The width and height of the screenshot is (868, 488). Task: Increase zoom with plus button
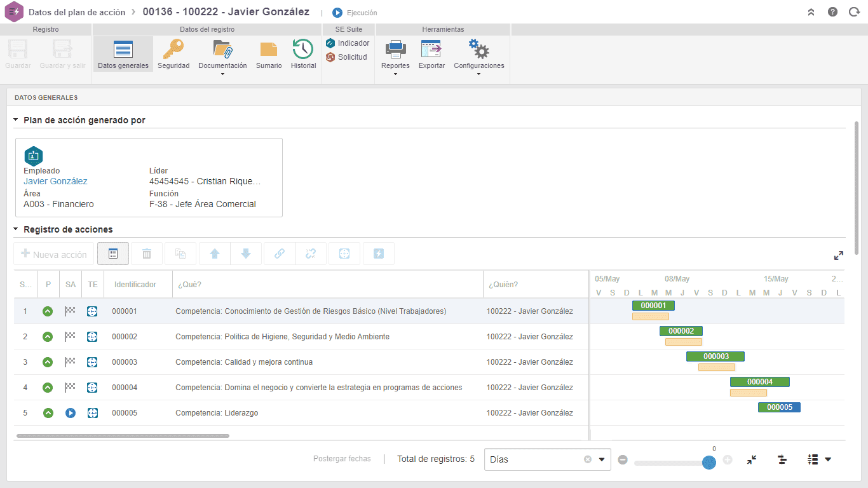tap(728, 460)
